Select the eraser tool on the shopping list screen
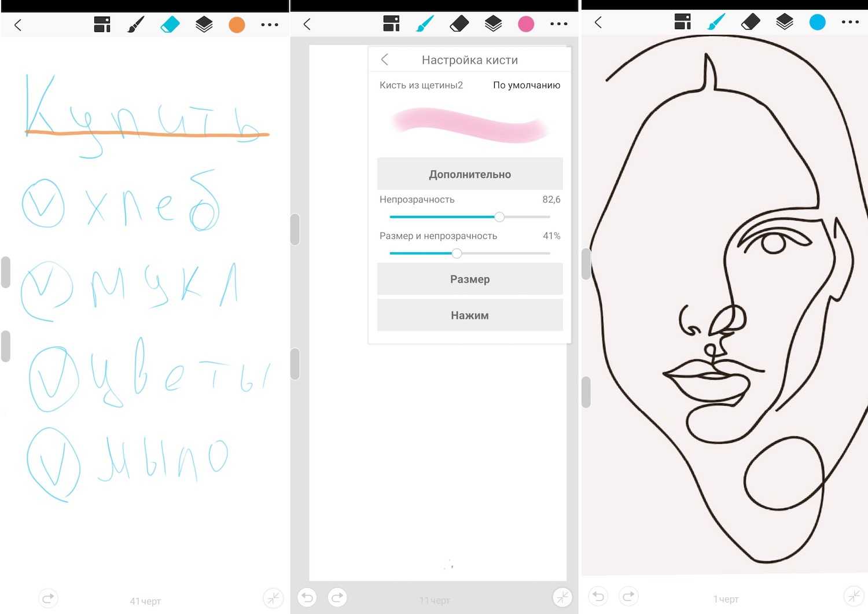868x614 pixels. tap(170, 25)
